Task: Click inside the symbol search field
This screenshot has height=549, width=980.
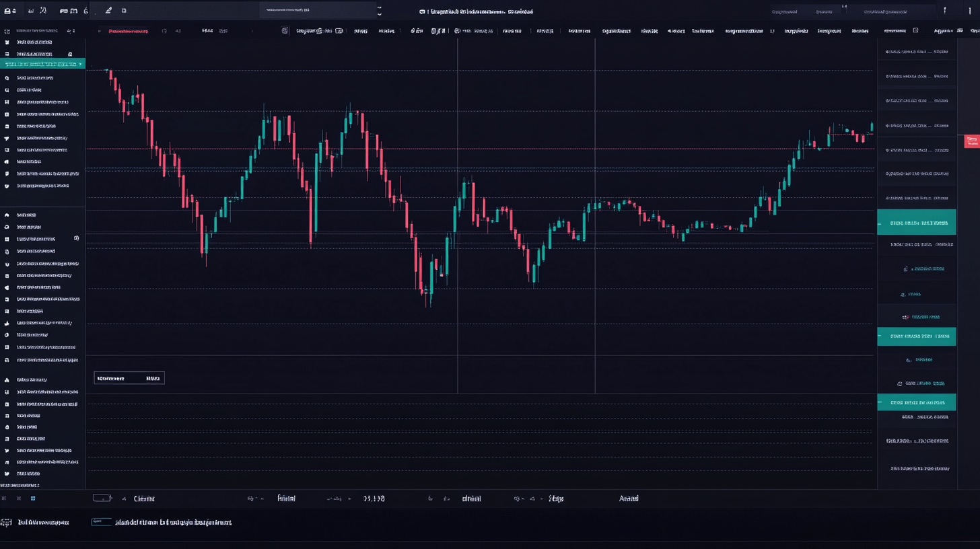Action: tap(316, 10)
